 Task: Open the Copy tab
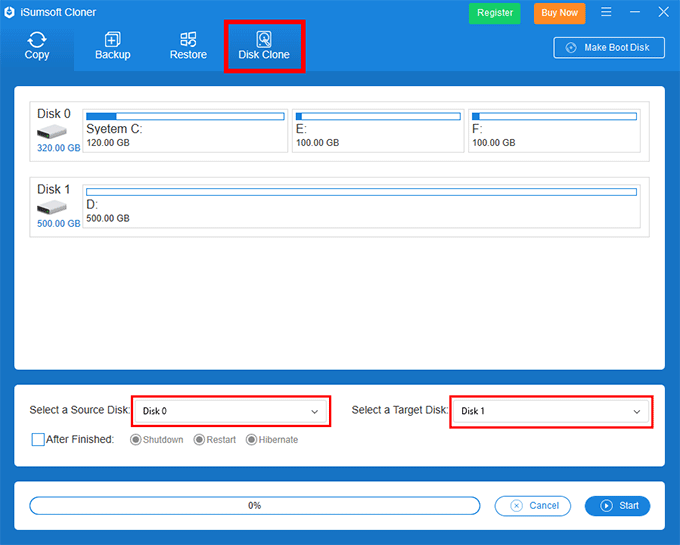click(37, 46)
